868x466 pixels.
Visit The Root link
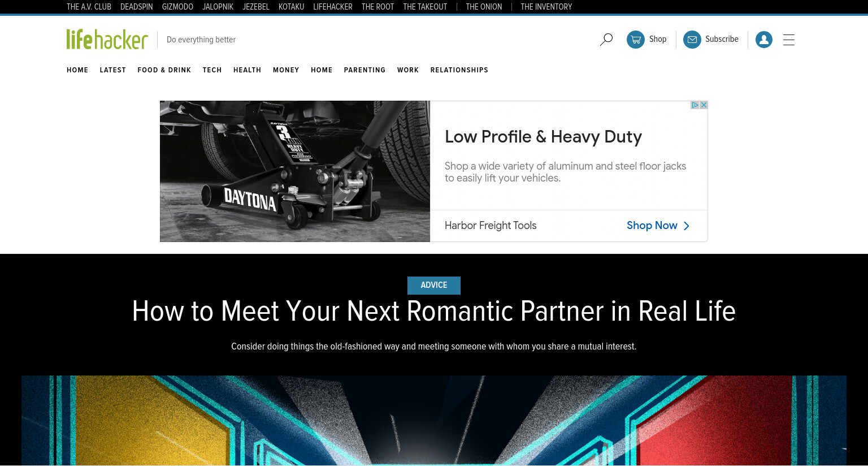378,7
